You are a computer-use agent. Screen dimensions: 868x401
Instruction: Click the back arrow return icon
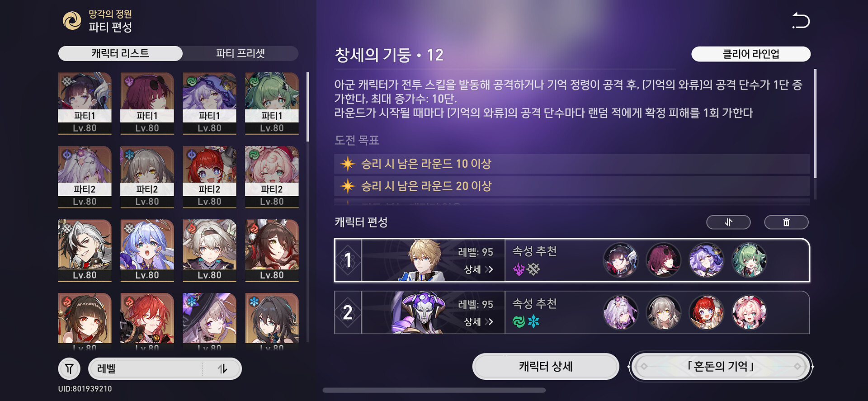[801, 21]
